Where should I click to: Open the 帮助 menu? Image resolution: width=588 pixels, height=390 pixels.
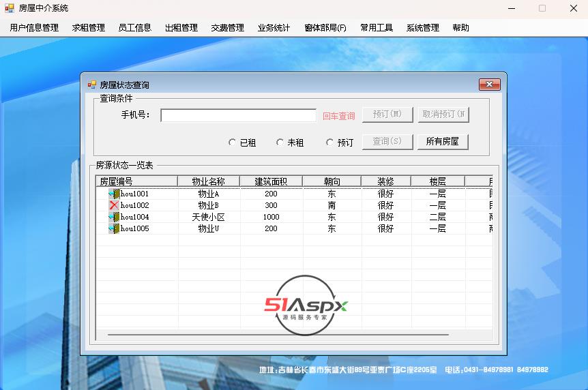460,28
